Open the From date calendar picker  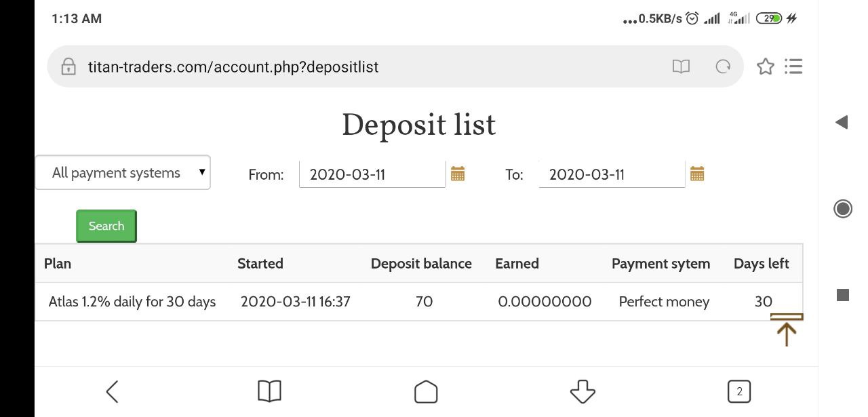pyautogui.click(x=458, y=174)
